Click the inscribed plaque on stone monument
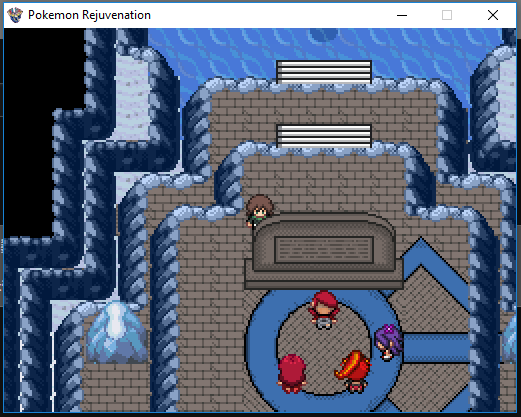The image size is (521, 417). coord(324,250)
